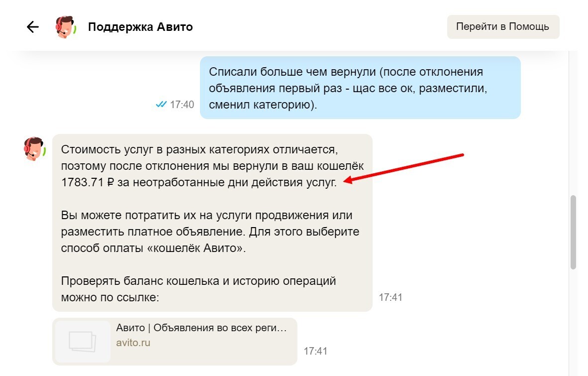Click the agent avatar beside the reply message

(x=34, y=149)
